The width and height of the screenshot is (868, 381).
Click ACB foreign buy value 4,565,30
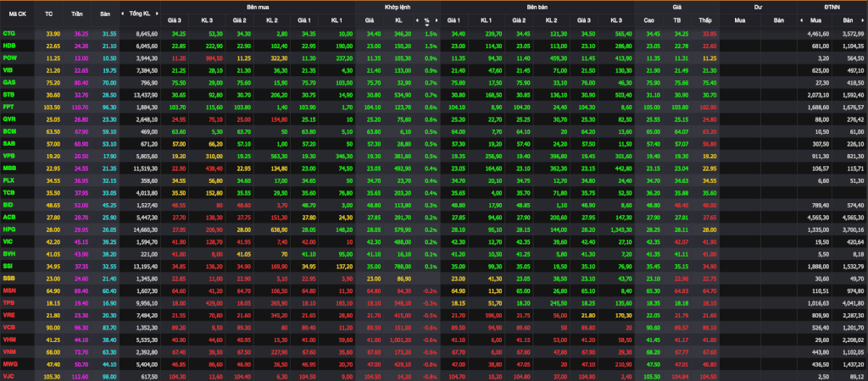818,216
